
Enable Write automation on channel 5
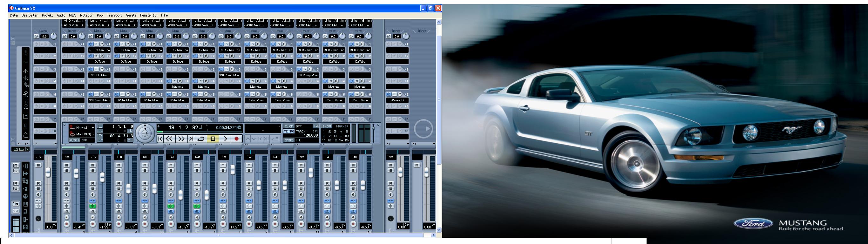(x=145, y=189)
